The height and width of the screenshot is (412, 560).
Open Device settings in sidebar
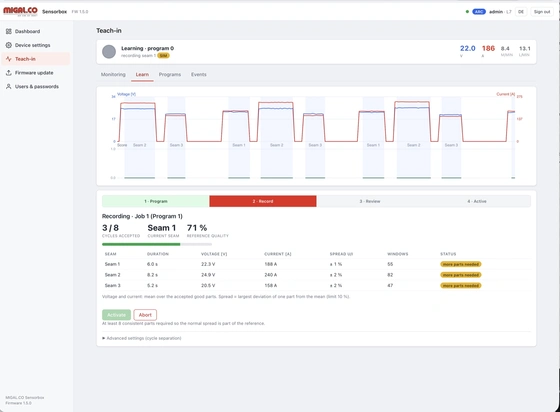[32, 45]
